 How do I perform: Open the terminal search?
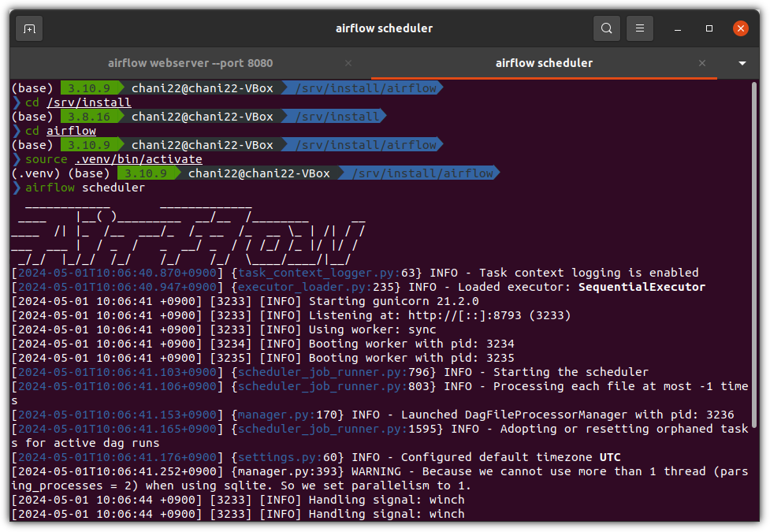point(607,28)
